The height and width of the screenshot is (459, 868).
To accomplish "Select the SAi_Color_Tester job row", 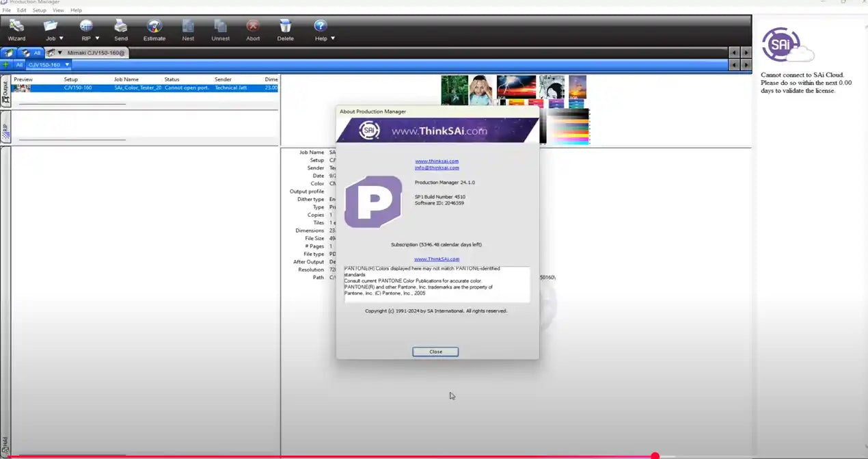I will [137, 88].
